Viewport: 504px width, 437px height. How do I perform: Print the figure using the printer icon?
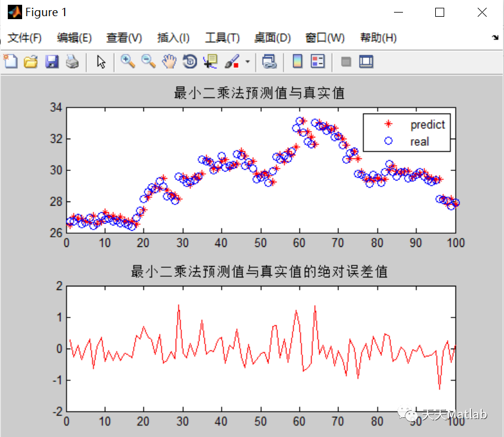click(x=72, y=62)
